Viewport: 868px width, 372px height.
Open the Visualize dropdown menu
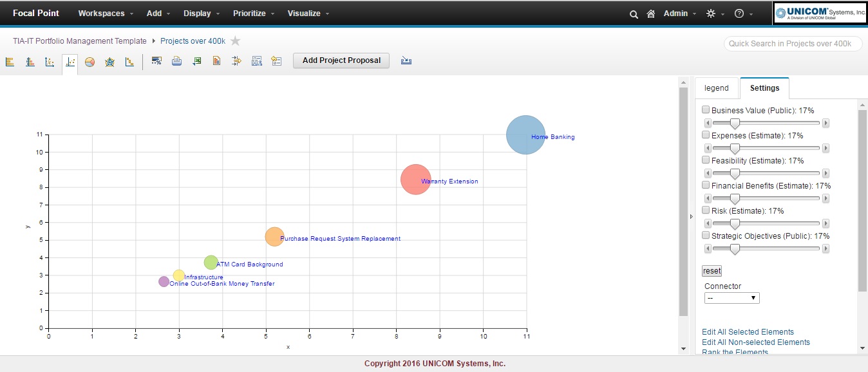(308, 14)
